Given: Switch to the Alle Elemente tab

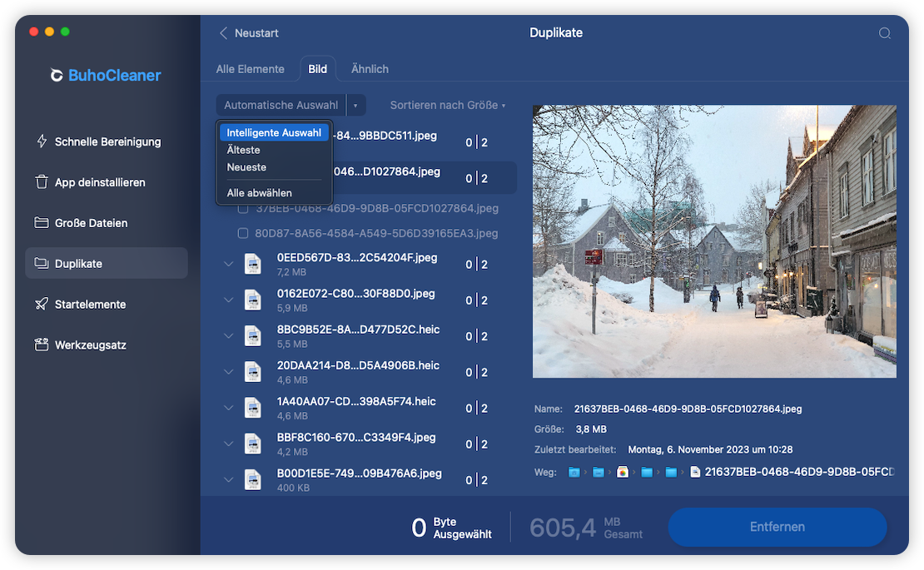Looking at the screenshot, I should point(250,69).
